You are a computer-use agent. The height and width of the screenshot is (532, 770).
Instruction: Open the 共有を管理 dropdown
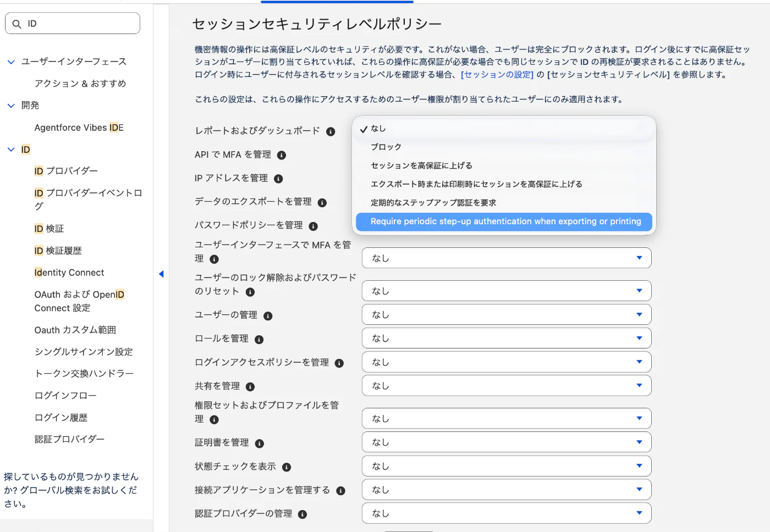(x=507, y=385)
